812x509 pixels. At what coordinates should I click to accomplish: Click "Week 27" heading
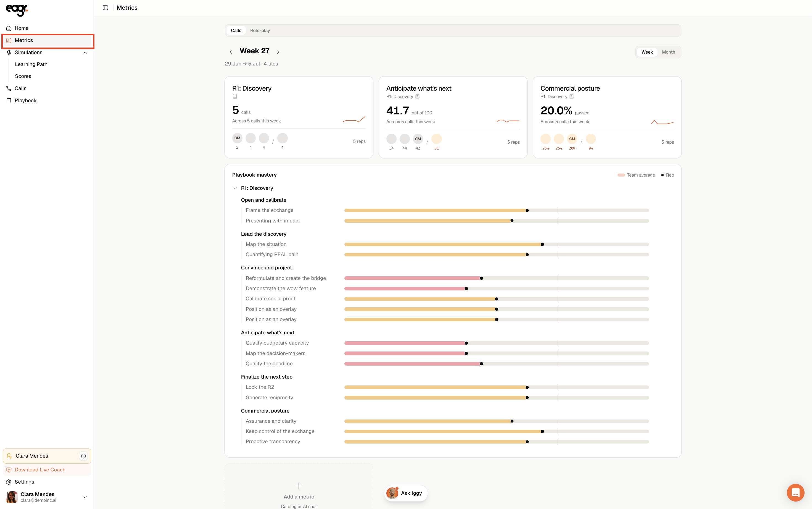(254, 51)
